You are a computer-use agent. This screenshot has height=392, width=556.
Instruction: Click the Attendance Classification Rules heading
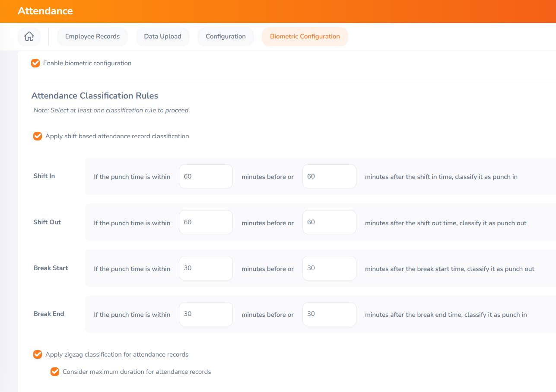click(x=94, y=96)
